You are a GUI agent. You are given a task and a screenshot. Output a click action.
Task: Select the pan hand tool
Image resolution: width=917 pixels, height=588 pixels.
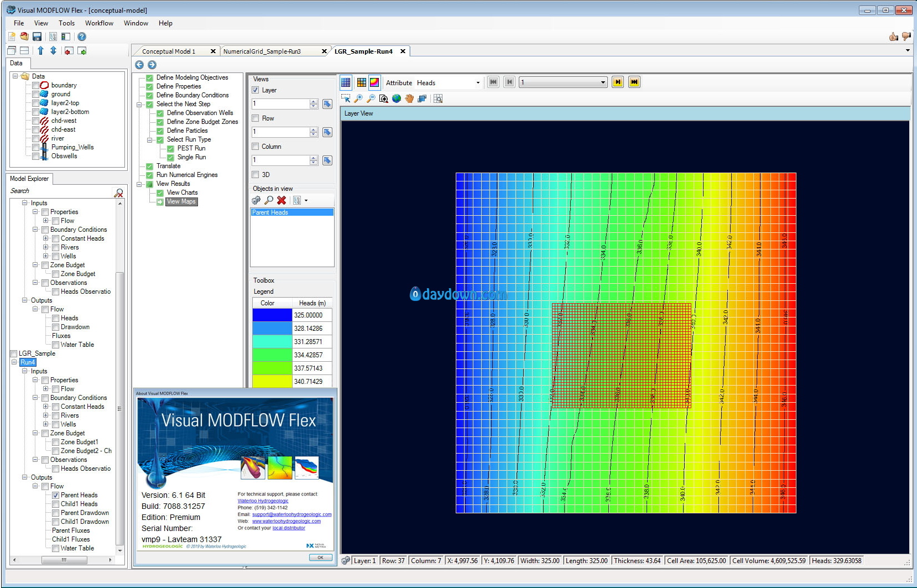click(x=409, y=98)
